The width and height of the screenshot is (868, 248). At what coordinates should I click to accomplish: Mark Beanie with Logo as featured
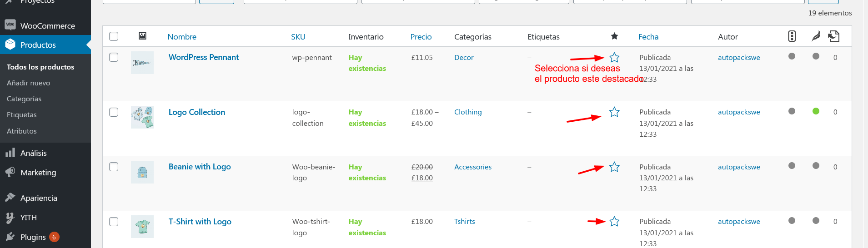[614, 167]
